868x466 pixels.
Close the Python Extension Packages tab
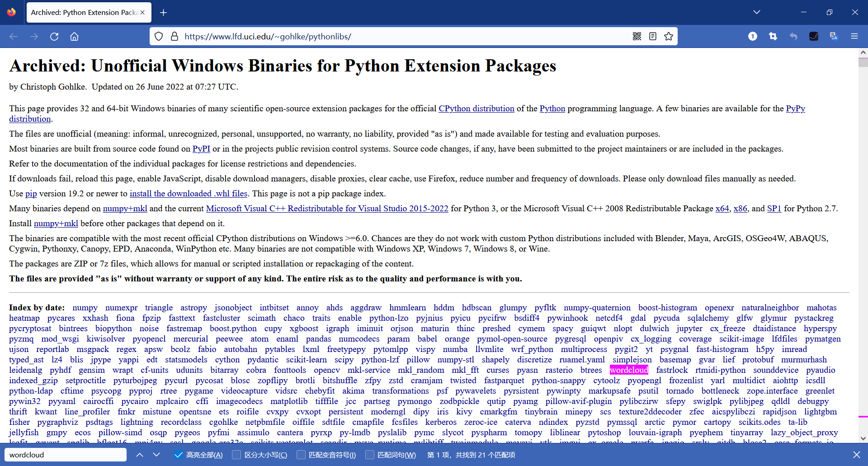142,13
